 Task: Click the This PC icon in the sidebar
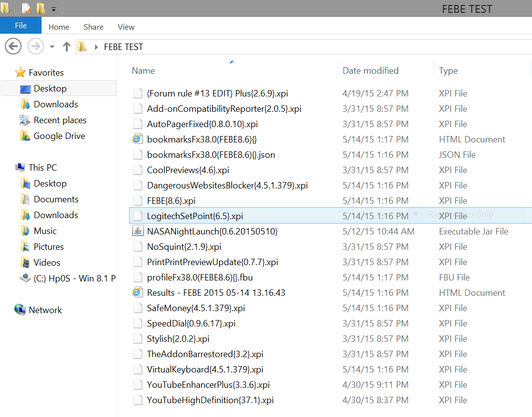click(x=20, y=167)
